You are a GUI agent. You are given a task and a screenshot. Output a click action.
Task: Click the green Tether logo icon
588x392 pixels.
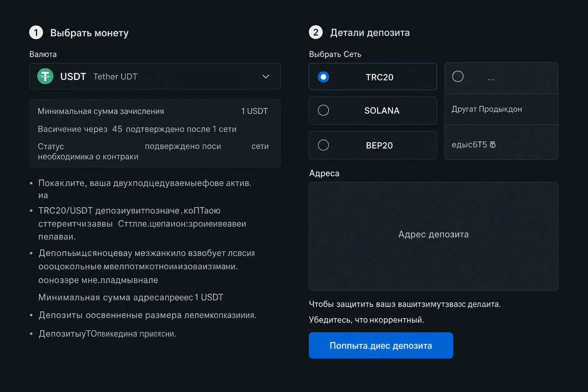click(x=45, y=76)
